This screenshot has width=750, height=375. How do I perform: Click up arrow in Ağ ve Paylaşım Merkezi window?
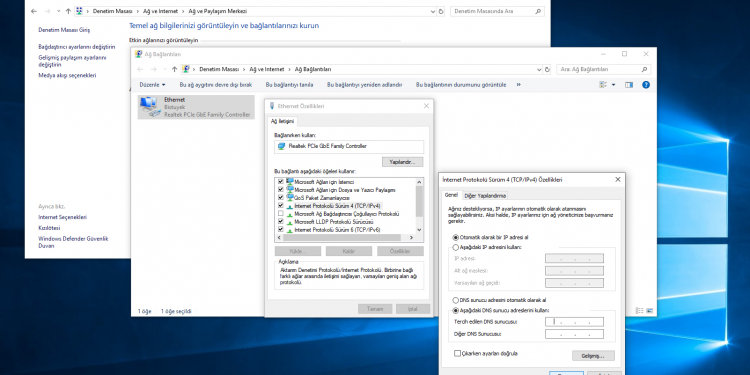tap(68, 11)
